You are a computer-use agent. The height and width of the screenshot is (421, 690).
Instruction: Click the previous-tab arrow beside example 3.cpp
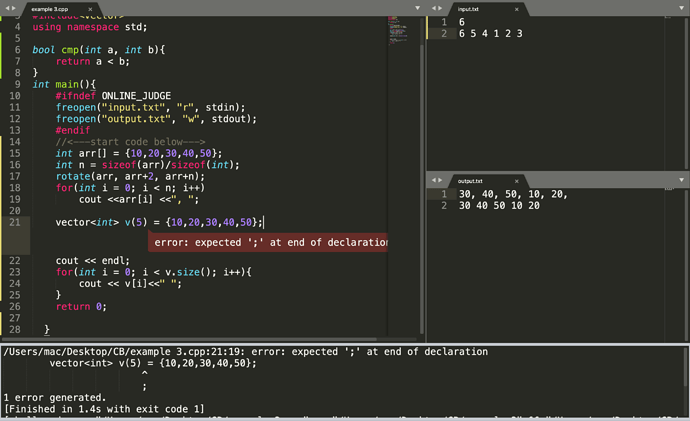(7, 8)
